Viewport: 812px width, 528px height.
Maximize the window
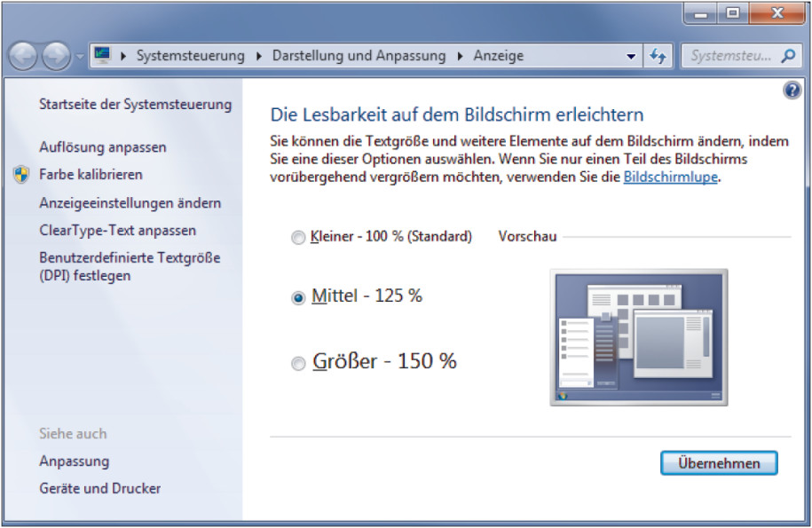[732, 13]
